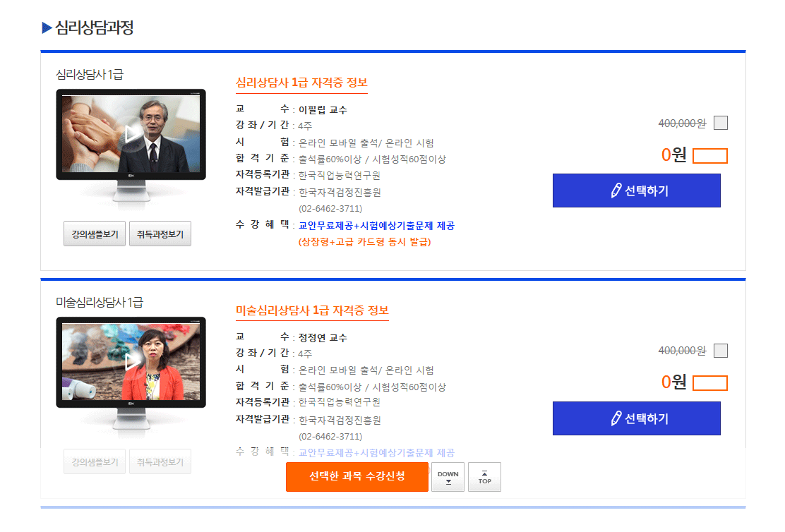The height and width of the screenshot is (532, 785).
Task: Open 강의샘플보기 under the 미술심리상담사 1급 video
Action: [x=95, y=461]
